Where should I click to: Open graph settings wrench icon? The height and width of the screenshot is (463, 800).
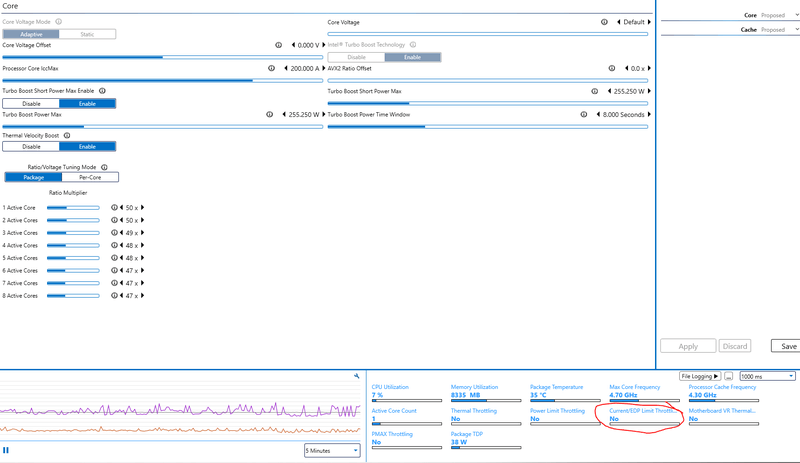pos(357,376)
